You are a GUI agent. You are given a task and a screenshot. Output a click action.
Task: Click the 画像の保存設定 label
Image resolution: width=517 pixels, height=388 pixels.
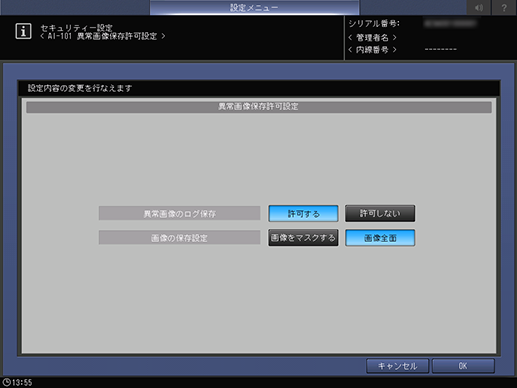coord(179,238)
